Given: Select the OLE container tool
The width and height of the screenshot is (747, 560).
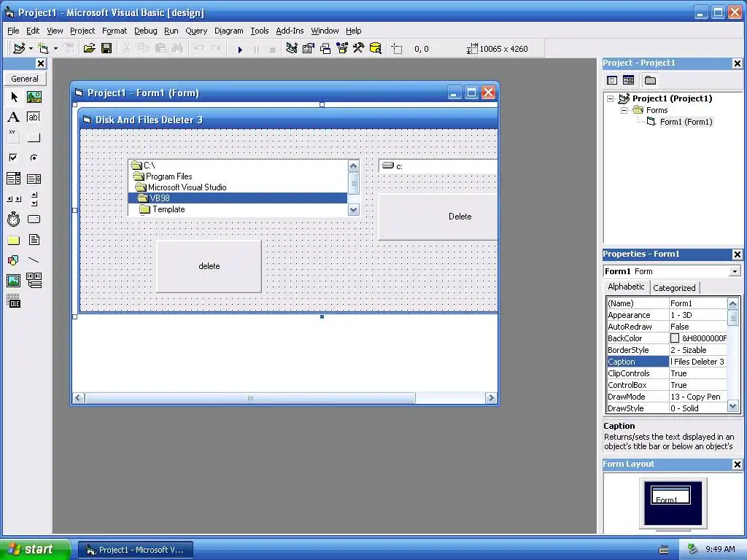Looking at the screenshot, I should click(x=14, y=301).
